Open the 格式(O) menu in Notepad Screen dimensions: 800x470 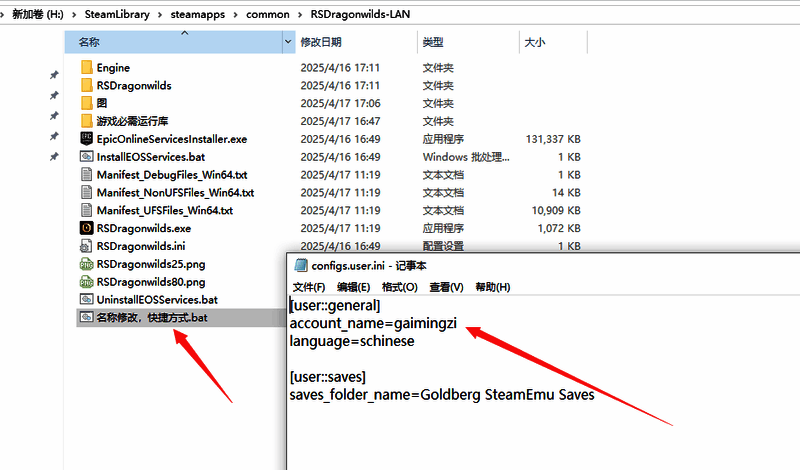click(x=399, y=287)
